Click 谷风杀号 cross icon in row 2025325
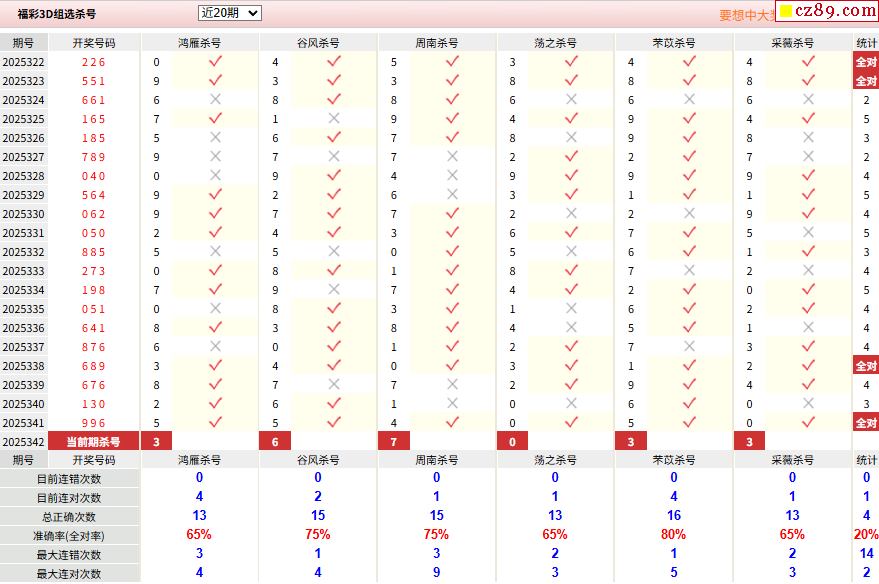Viewport: 879px width, 584px height. point(333,119)
